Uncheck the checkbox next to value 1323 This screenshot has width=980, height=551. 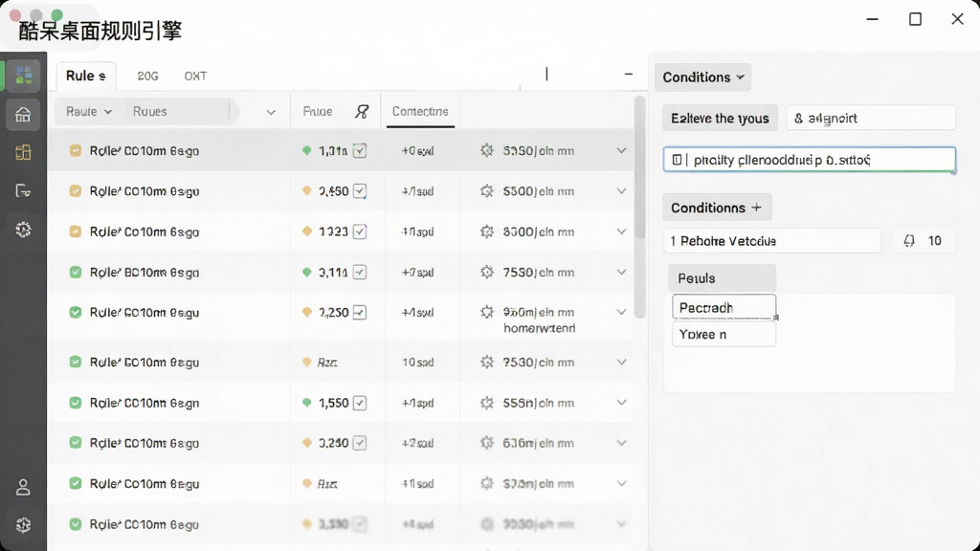(360, 231)
